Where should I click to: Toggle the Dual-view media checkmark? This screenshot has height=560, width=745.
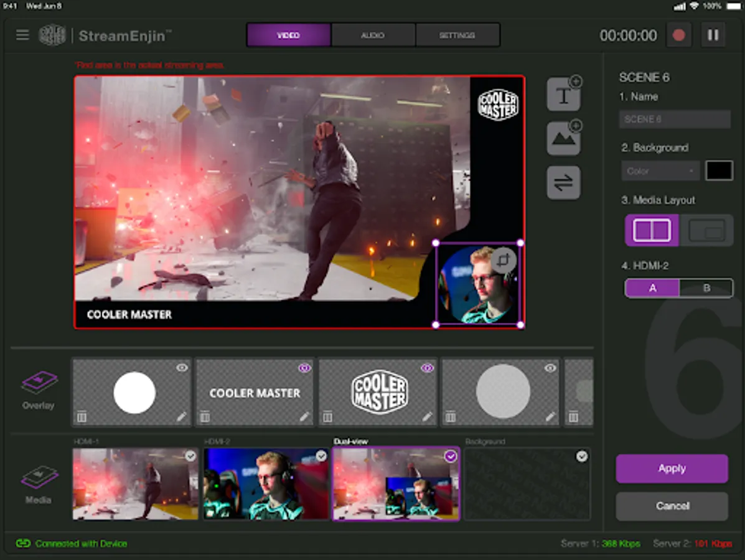click(451, 457)
